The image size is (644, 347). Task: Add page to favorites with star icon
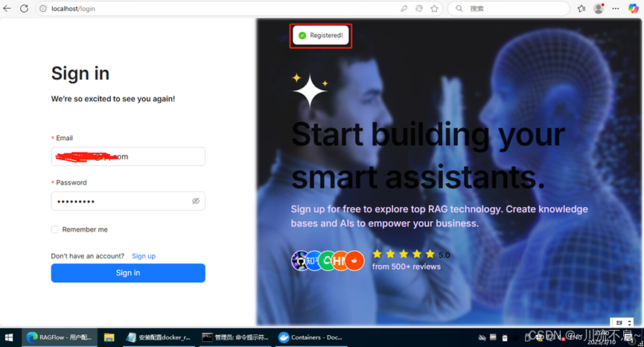(434, 8)
